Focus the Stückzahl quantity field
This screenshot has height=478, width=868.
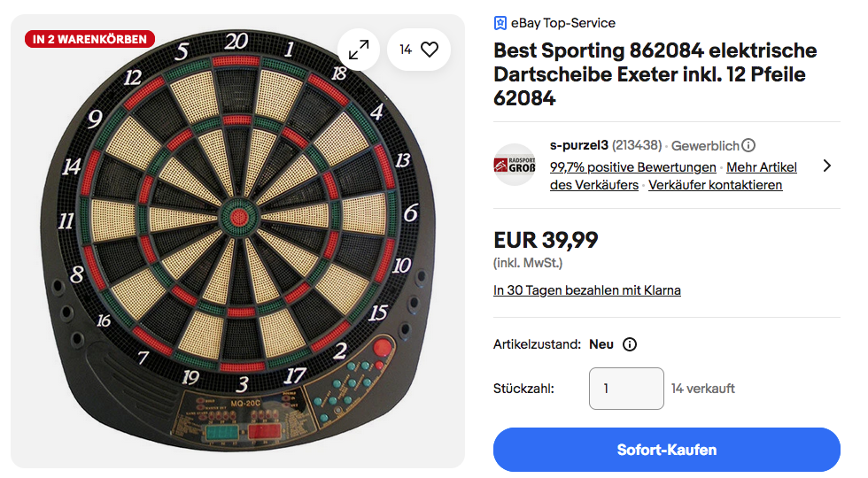click(625, 389)
